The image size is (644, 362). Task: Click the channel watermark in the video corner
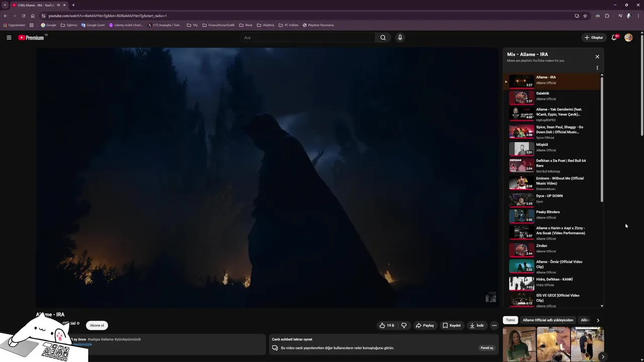coord(491,297)
